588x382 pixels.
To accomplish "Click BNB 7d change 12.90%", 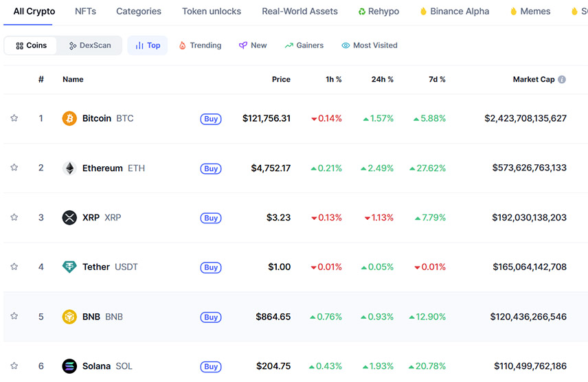I will coord(427,317).
